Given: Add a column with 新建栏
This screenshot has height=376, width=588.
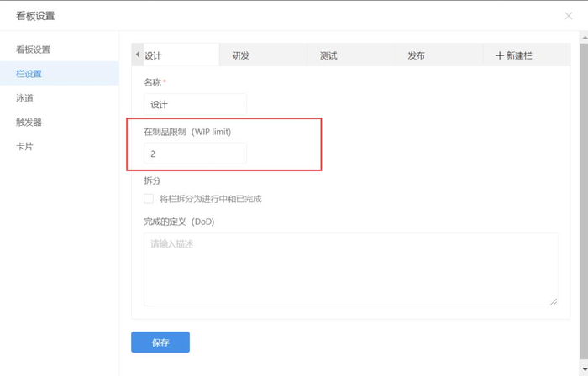Looking at the screenshot, I should coord(527,55).
